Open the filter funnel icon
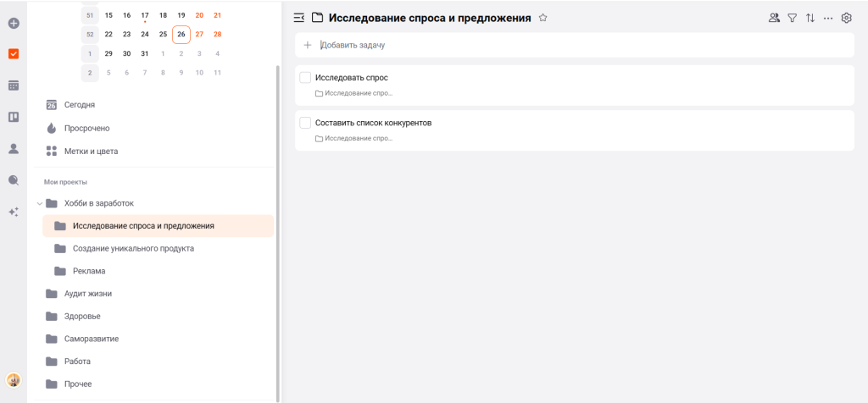The height and width of the screenshot is (403, 868). coord(792,18)
